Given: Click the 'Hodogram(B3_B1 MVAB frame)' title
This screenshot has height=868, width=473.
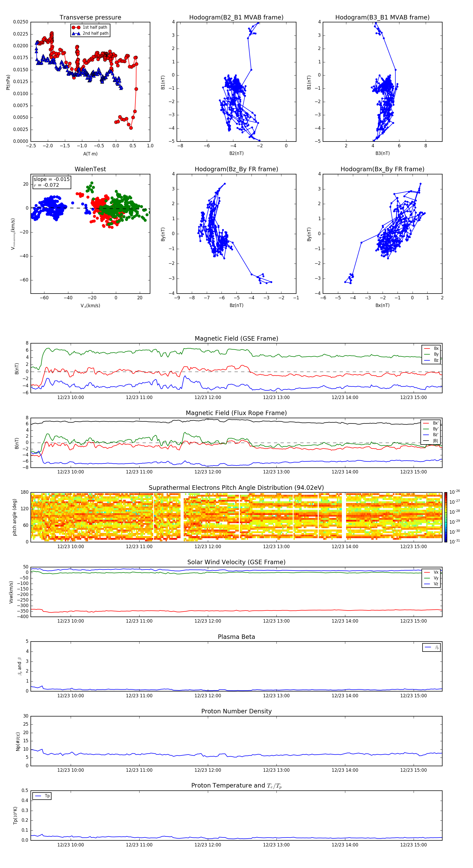Looking at the screenshot, I should (x=382, y=17).
